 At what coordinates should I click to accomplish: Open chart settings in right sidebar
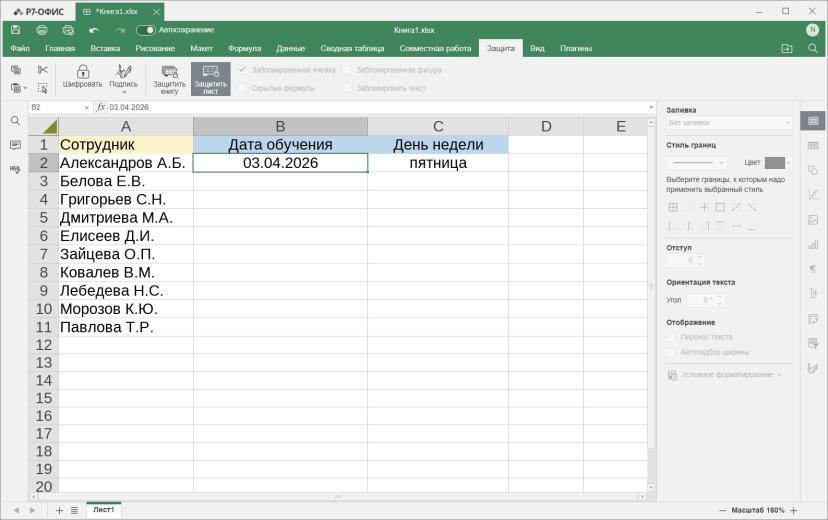[x=813, y=244]
